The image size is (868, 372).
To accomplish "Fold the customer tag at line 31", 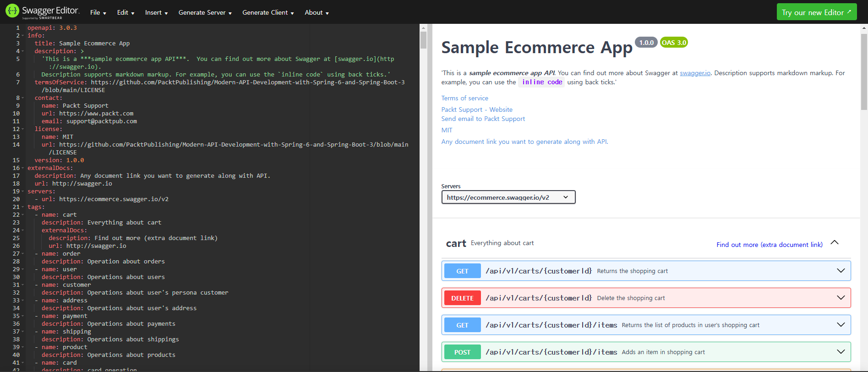I will coord(23,285).
